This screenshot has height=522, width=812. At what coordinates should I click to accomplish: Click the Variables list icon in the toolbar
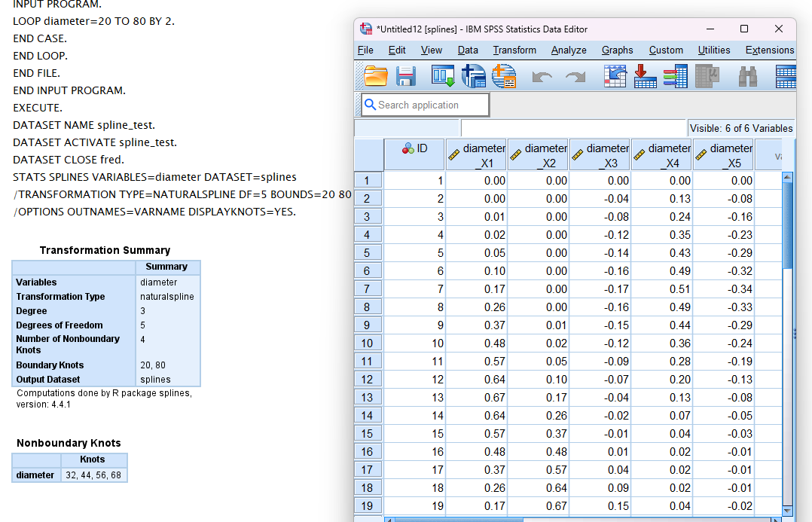(675, 76)
